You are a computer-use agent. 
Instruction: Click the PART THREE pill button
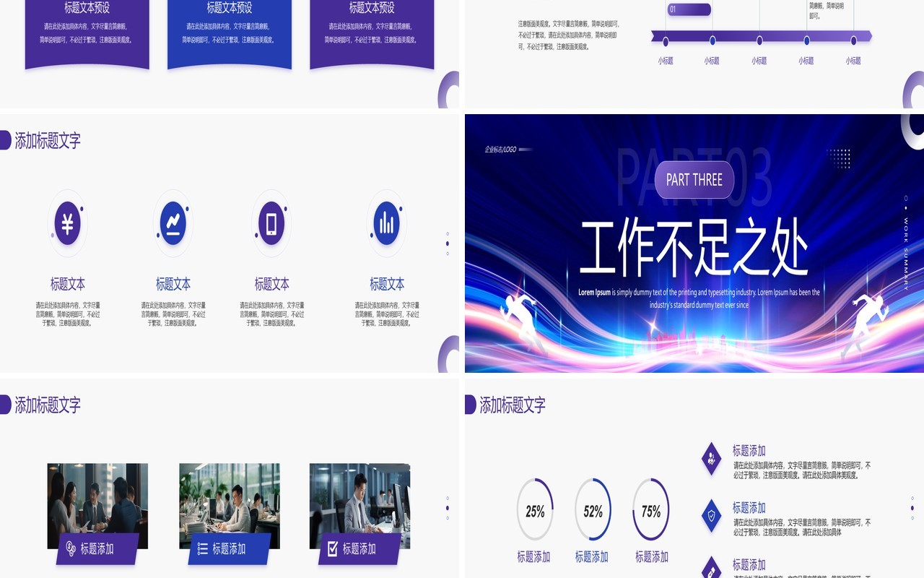pos(694,180)
